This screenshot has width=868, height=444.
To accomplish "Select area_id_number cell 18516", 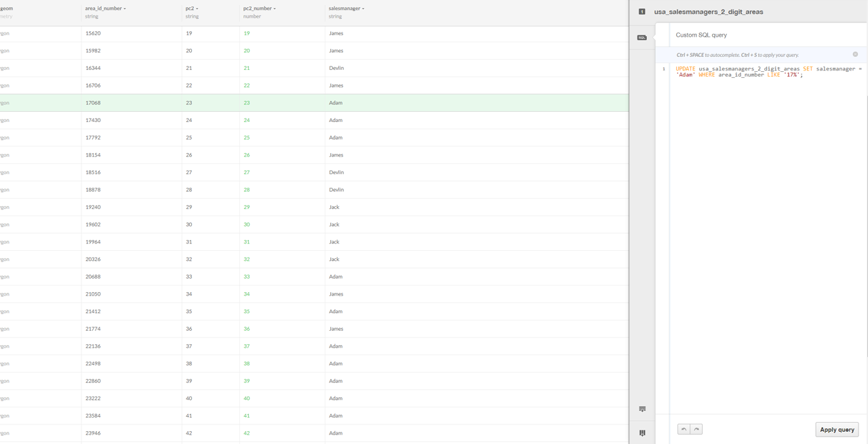I will coord(93,172).
